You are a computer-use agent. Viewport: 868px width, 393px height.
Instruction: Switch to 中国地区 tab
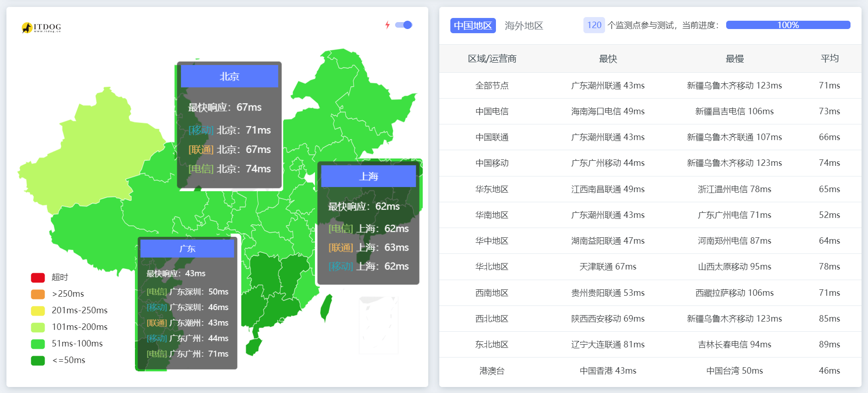point(472,25)
